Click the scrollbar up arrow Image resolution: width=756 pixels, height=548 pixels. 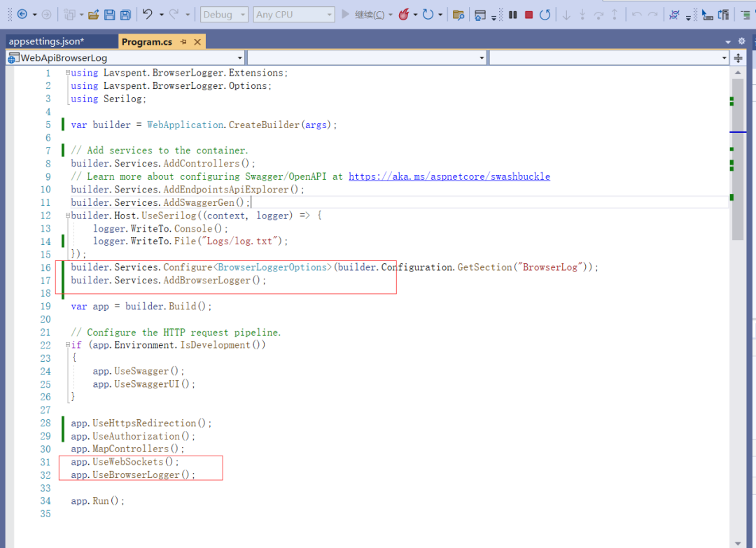pos(738,72)
